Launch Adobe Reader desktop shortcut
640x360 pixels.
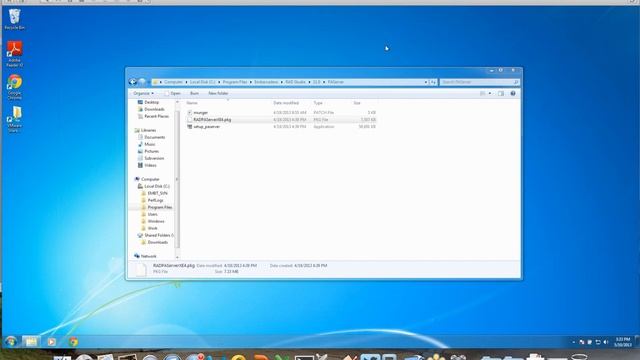coord(15,53)
